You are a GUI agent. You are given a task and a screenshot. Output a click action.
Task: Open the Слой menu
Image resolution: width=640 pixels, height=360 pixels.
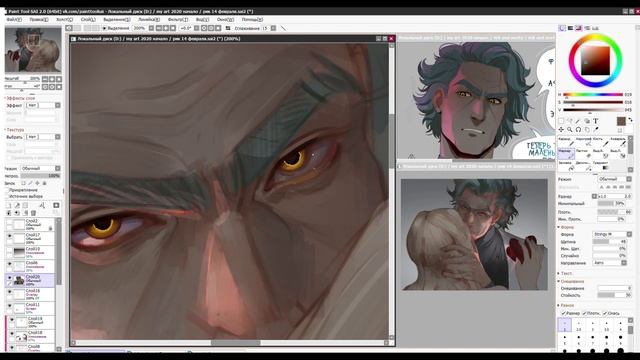pyautogui.click(x=88, y=19)
